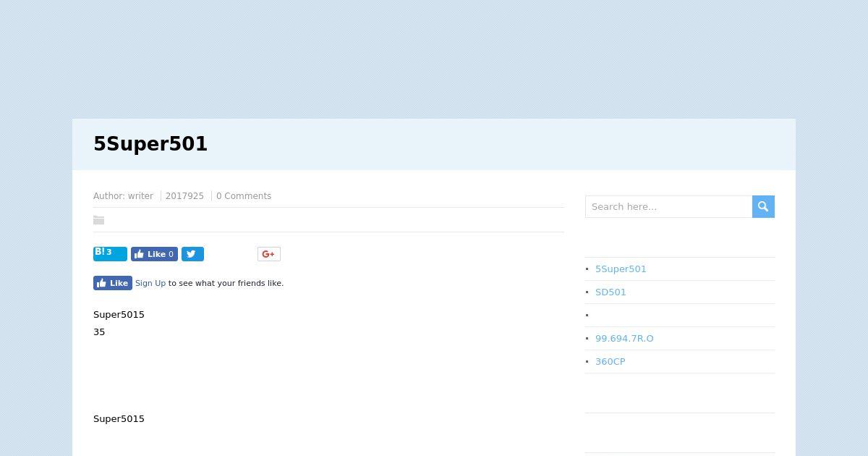Open the SD501 sidebar link
The width and height of the screenshot is (868, 456).
610,292
